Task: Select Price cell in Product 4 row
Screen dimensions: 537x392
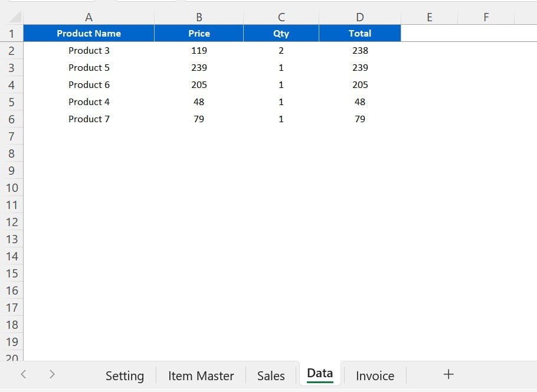Action: (x=199, y=102)
